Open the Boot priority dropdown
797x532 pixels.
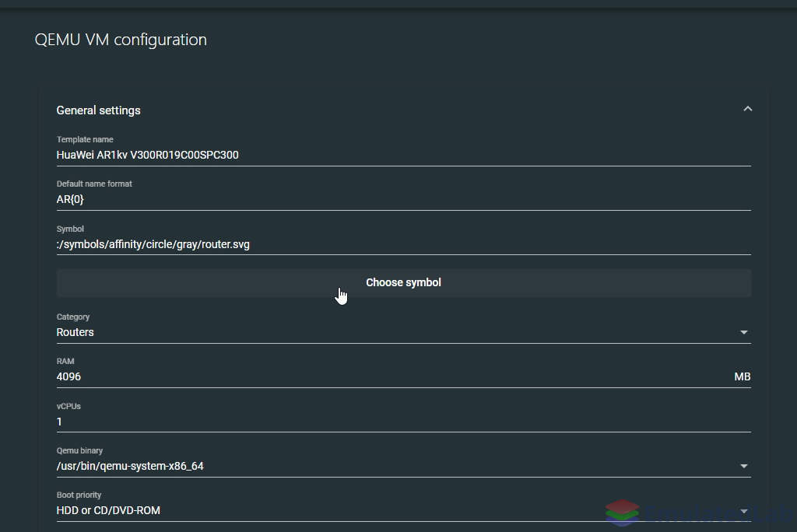pos(404,510)
